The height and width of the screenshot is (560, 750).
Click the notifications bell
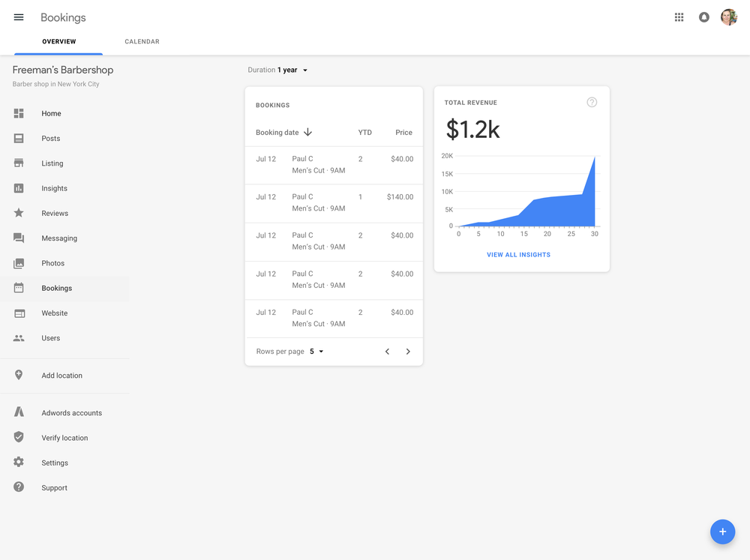tap(703, 16)
